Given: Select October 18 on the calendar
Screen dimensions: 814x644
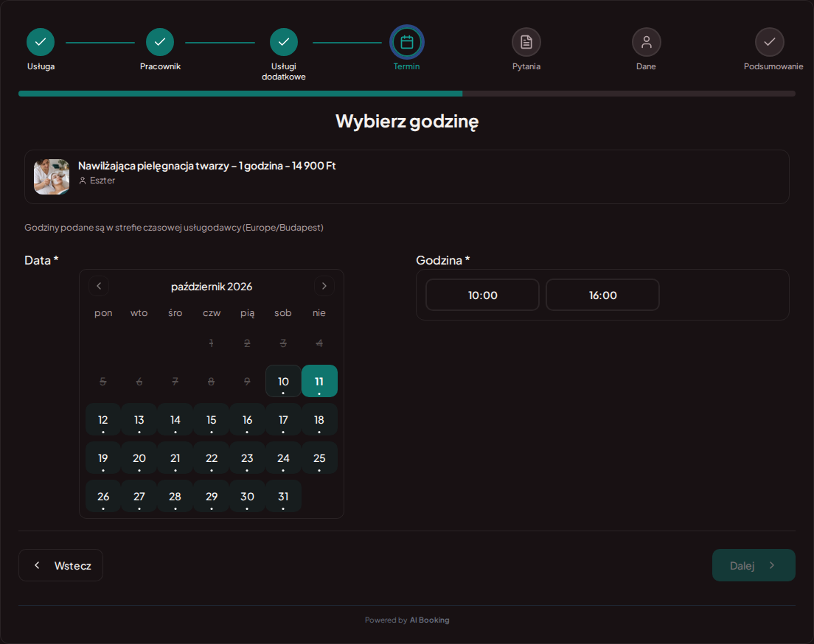Looking at the screenshot, I should click(319, 420).
